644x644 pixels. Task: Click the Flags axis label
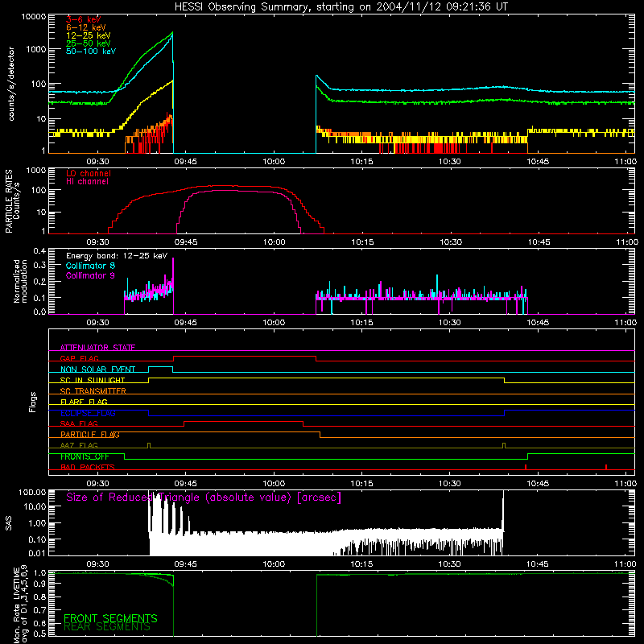coord(33,402)
